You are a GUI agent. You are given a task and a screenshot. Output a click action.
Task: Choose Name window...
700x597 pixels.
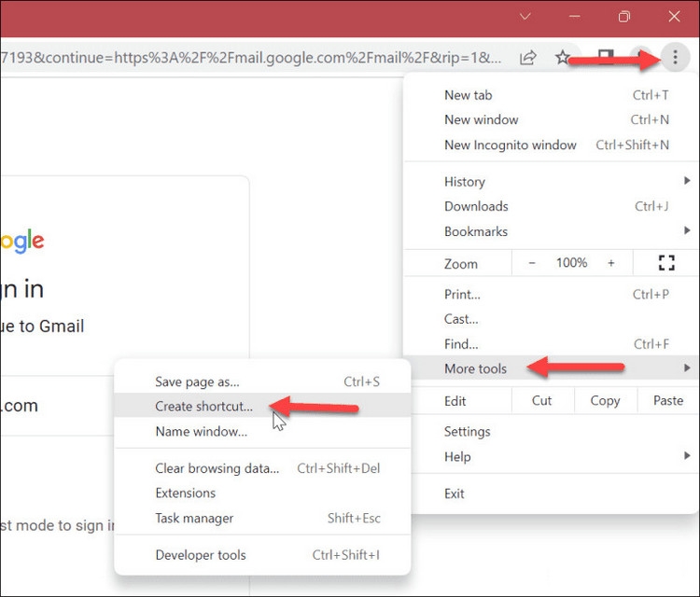(262, 432)
